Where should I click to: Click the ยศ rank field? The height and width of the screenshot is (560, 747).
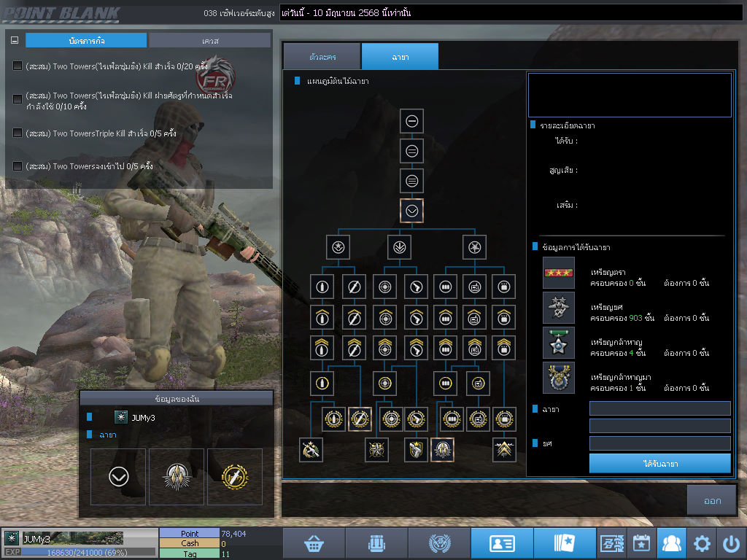659,443
